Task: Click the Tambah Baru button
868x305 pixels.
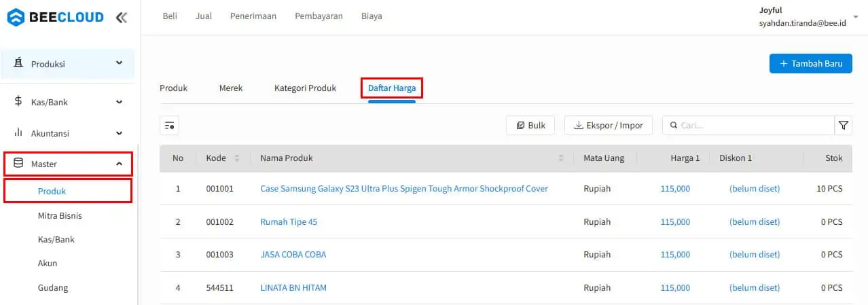Action: point(810,64)
